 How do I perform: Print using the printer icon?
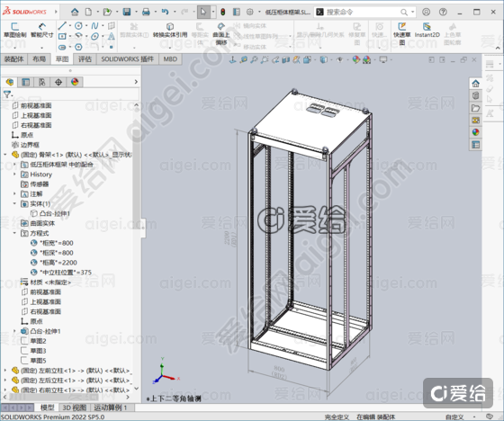(x=146, y=13)
